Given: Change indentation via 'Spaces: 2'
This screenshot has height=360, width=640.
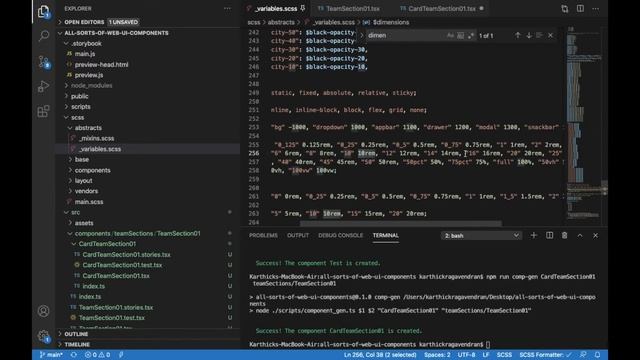Looking at the screenshot, I should [x=437, y=355].
